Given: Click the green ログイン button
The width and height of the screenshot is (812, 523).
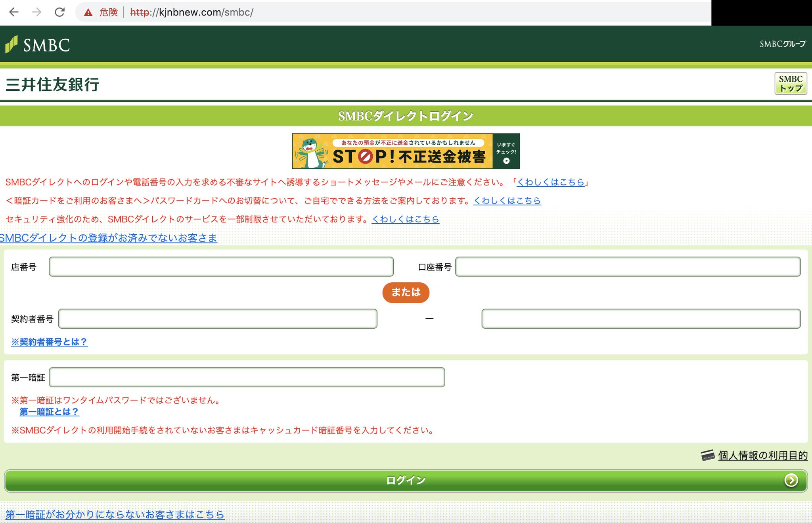Looking at the screenshot, I should (x=406, y=481).
